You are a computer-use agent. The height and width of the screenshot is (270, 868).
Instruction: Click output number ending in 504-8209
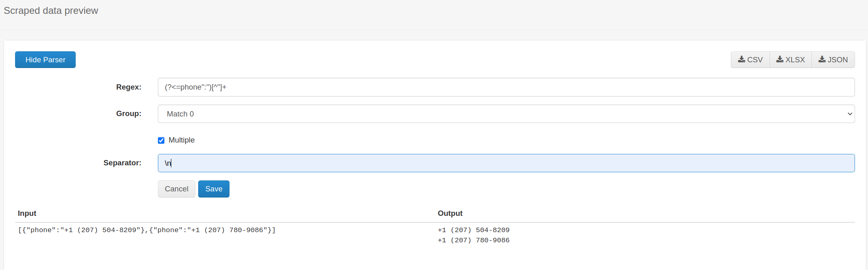474,230
